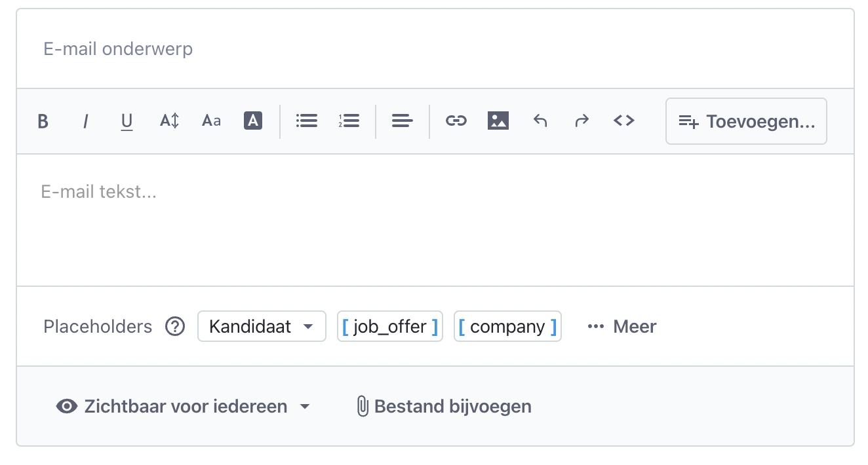Click Toevoegen to add a template
Image resolution: width=868 pixels, height=465 pixels.
pos(746,121)
